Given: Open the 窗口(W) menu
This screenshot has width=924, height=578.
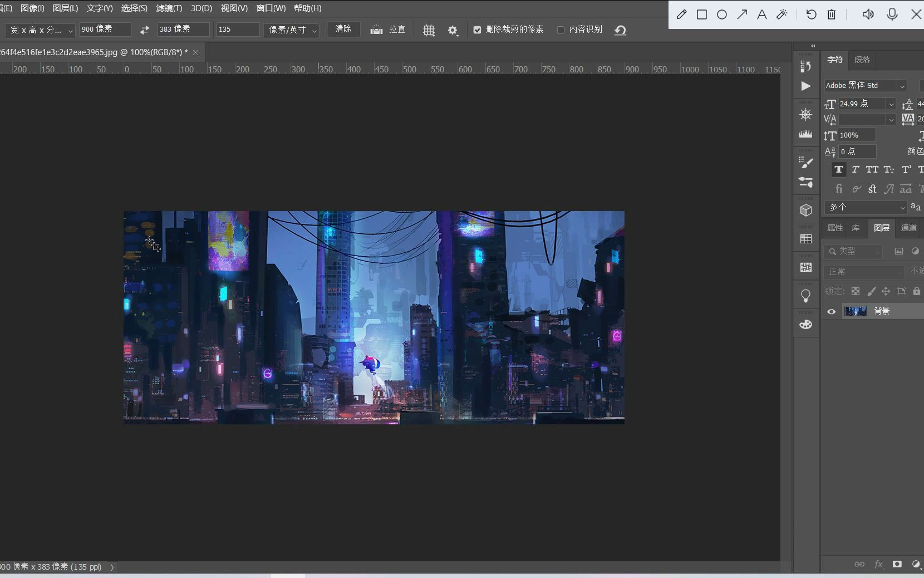Looking at the screenshot, I should coord(271,8).
